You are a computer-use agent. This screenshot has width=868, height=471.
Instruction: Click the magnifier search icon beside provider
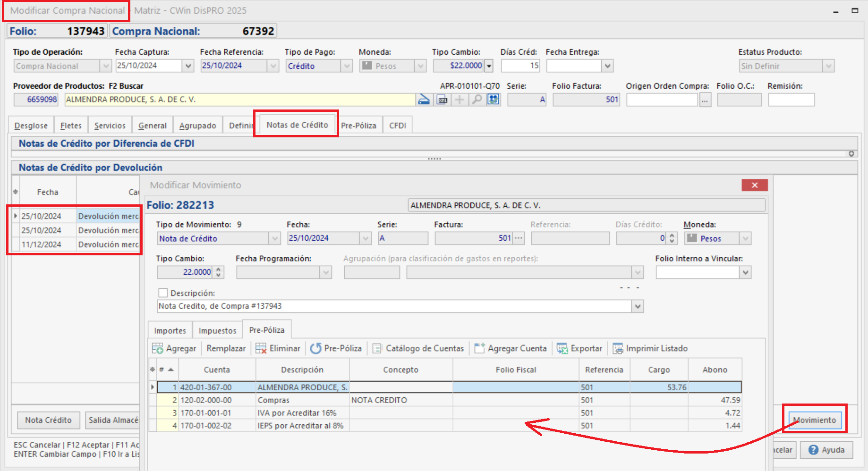coord(477,100)
